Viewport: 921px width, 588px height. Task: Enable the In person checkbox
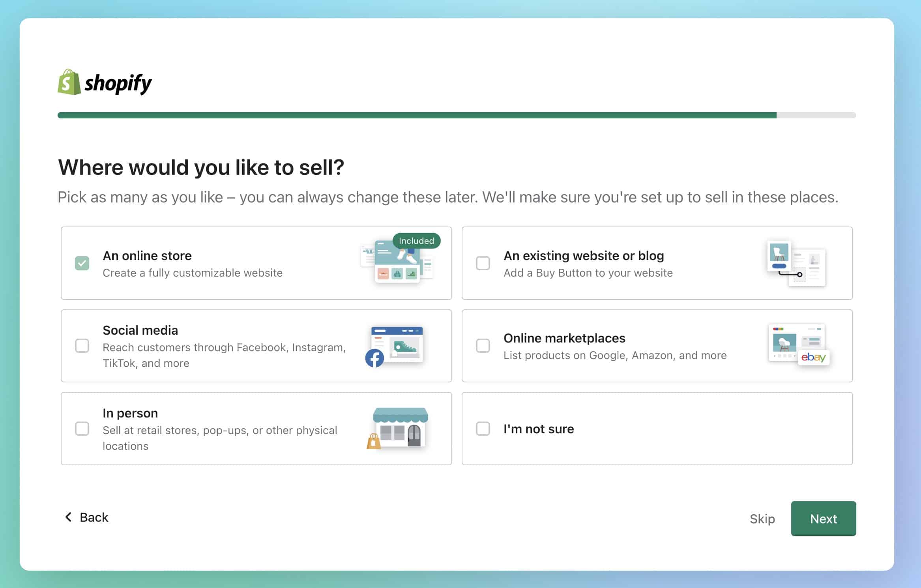point(82,429)
